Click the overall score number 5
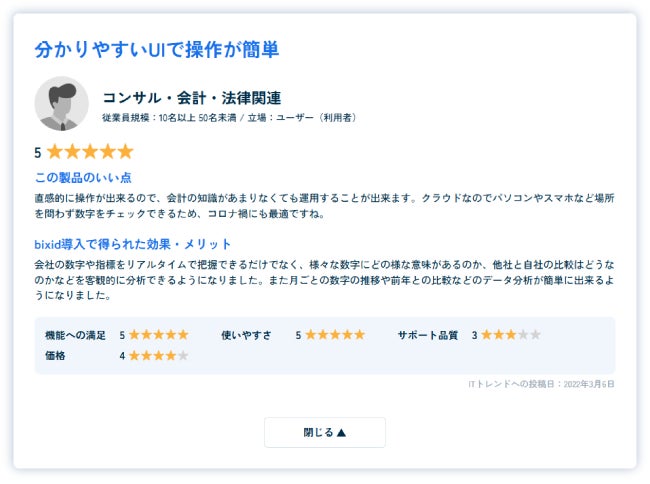This screenshot has width=650, height=484. (x=38, y=153)
